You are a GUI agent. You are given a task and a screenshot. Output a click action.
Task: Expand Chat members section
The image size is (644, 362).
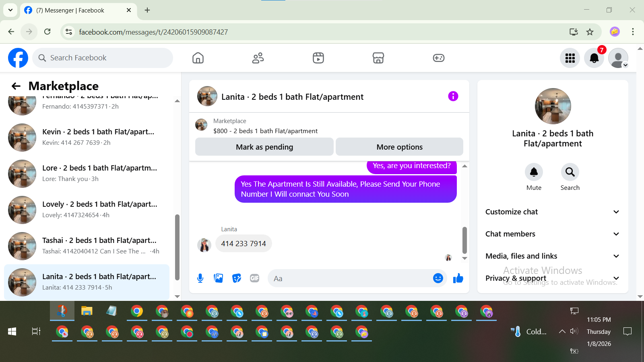[x=553, y=234]
